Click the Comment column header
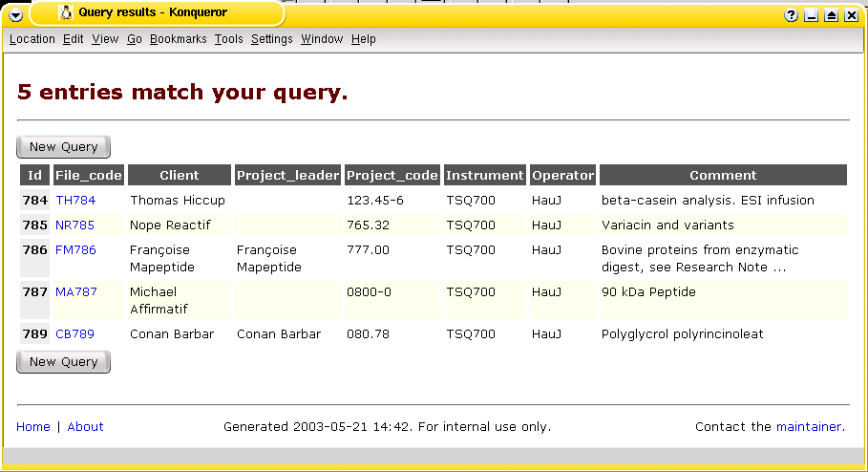Image resolution: width=868 pixels, height=472 pixels. point(723,175)
